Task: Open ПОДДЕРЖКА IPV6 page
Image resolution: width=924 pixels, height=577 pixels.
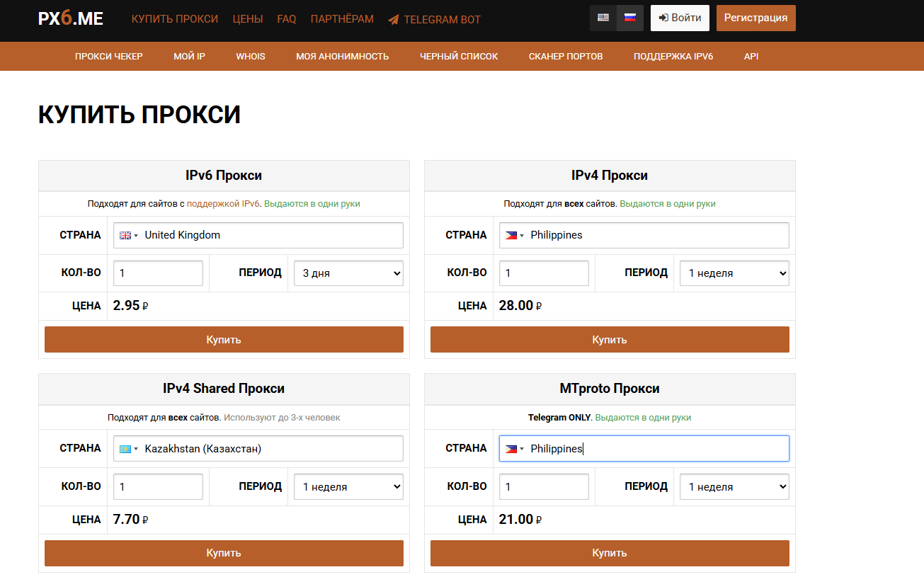Action: (x=673, y=57)
